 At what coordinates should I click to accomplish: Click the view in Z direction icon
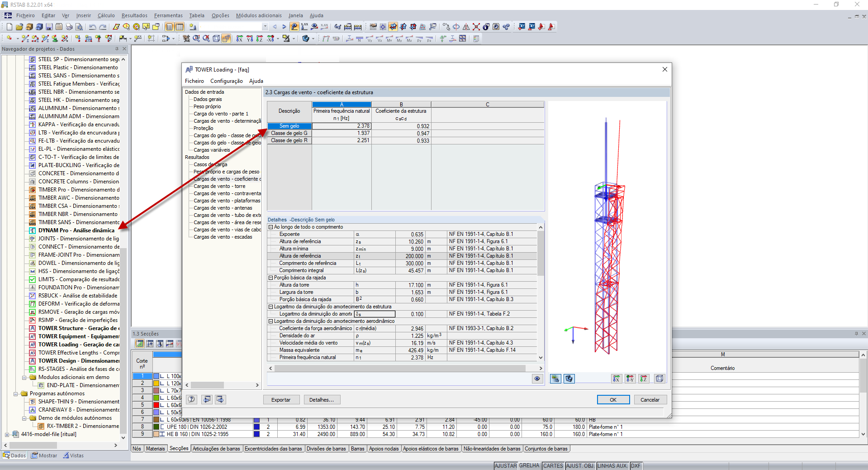(x=643, y=379)
